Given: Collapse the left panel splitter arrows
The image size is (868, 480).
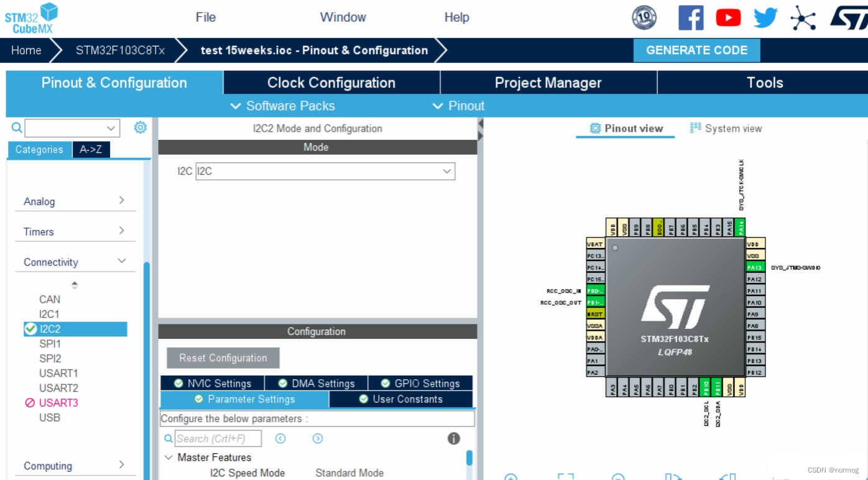Looking at the screenshot, I should pyautogui.click(x=480, y=129).
